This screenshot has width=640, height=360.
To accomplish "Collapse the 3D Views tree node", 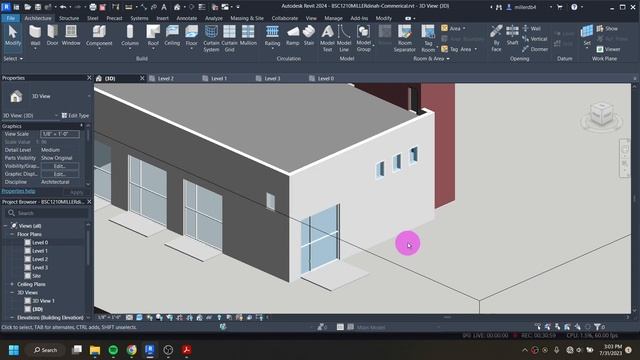I will (x=12, y=293).
